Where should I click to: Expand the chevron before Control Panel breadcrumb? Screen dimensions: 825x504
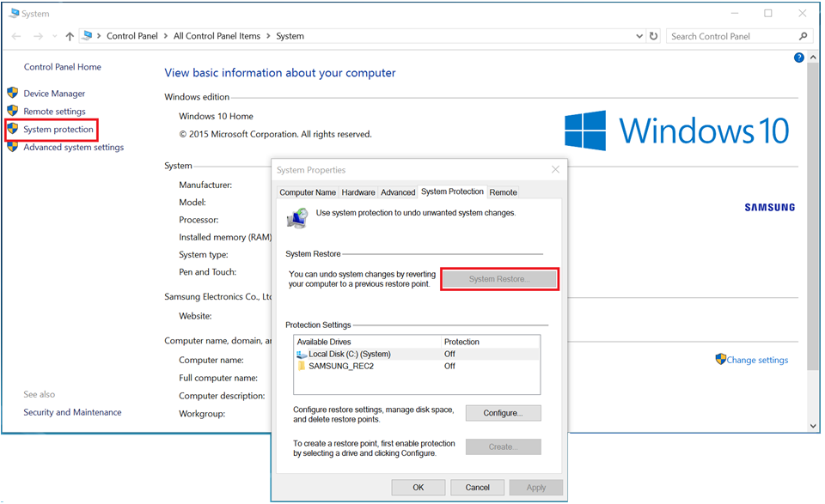click(x=99, y=36)
